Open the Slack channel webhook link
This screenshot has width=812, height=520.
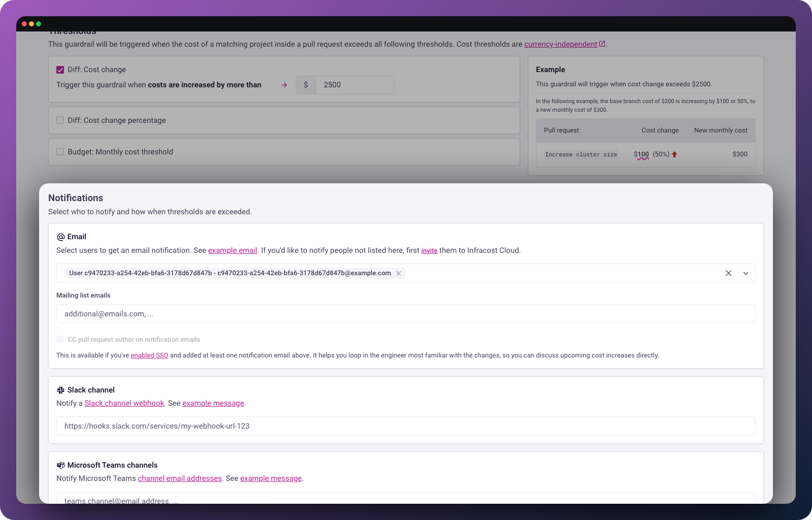tap(124, 403)
